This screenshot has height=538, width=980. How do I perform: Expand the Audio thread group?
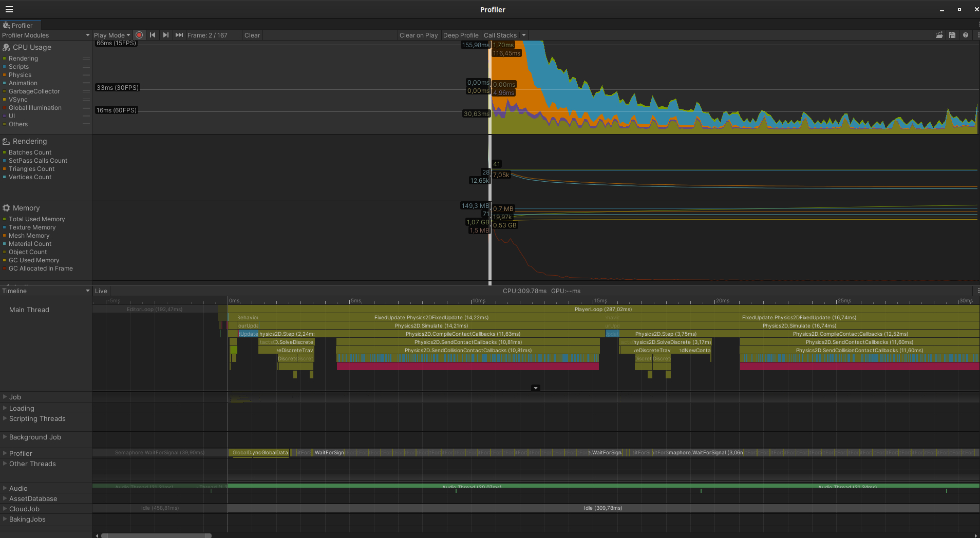(5, 488)
